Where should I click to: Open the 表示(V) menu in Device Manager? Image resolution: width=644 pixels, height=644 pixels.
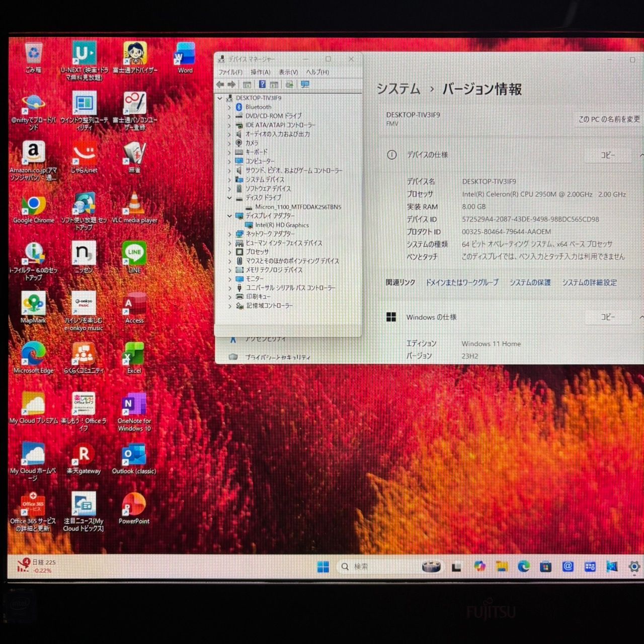pyautogui.click(x=288, y=72)
